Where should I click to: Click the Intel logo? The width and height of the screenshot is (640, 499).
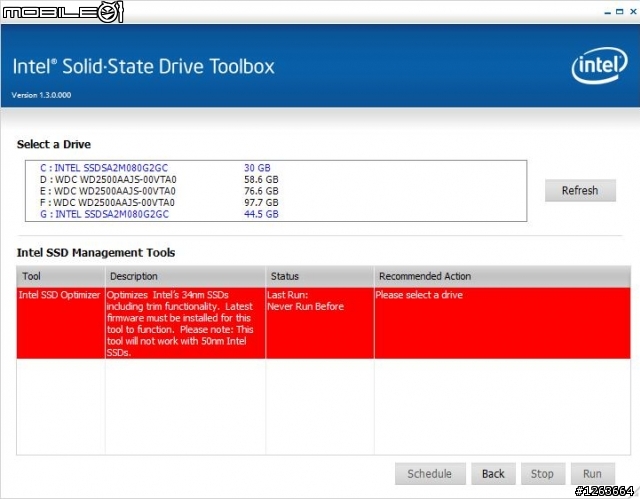(x=599, y=66)
